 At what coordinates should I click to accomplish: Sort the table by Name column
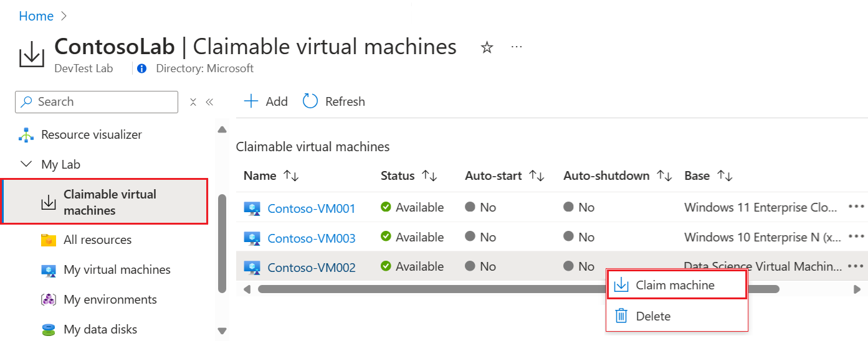[291, 176]
